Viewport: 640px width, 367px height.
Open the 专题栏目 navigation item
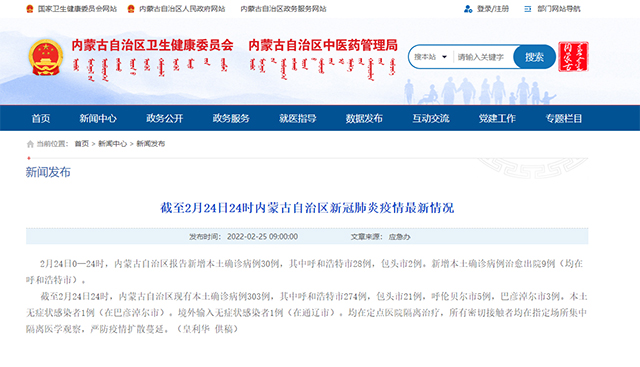pos(564,118)
